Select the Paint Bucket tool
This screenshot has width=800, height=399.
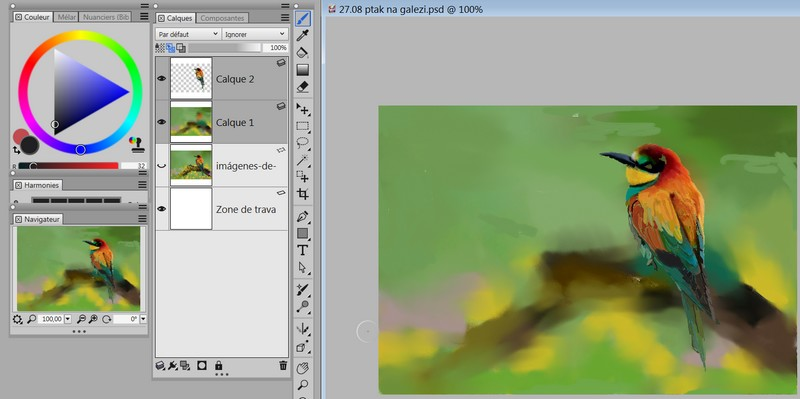click(x=303, y=53)
